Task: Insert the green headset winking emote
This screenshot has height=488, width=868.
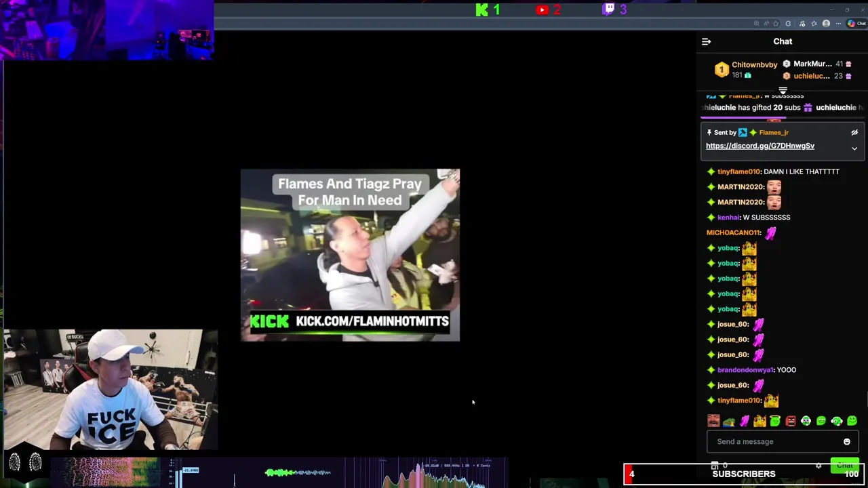Action: (x=837, y=421)
